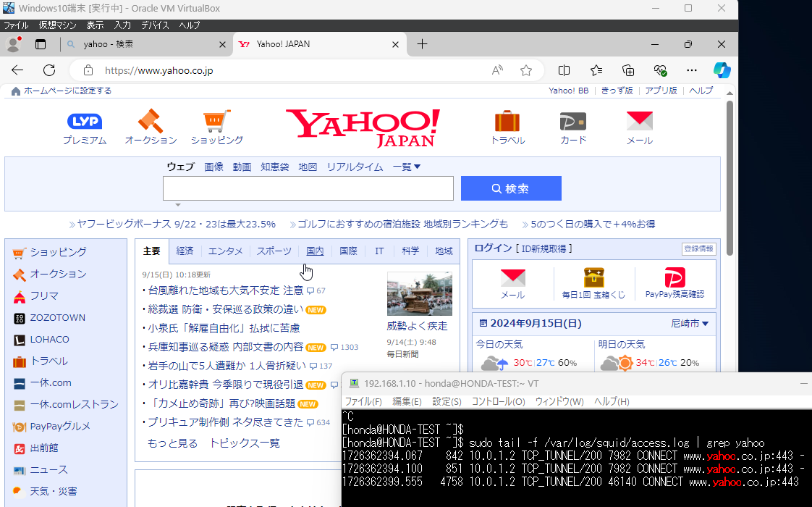Open split screen icon in Edge toolbar
Image resolution: width=812 pixels, height=507 pixels.
[564, 70]
